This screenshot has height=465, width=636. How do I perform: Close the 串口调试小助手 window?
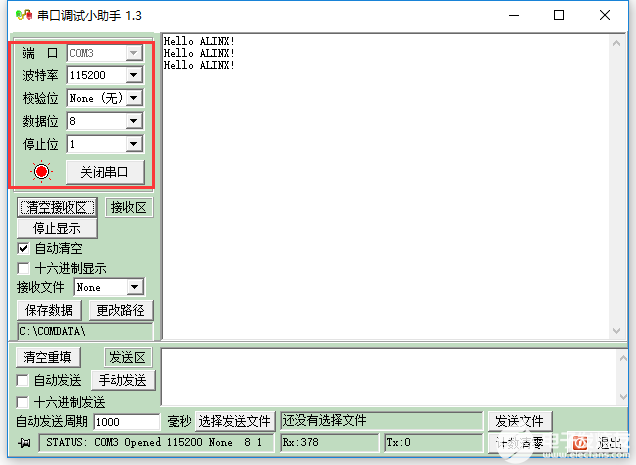605,15
